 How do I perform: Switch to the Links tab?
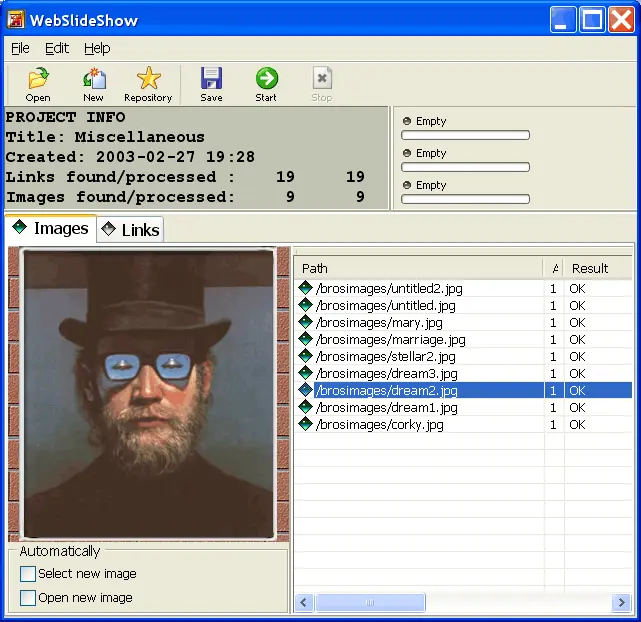click(x=131, y=230)
